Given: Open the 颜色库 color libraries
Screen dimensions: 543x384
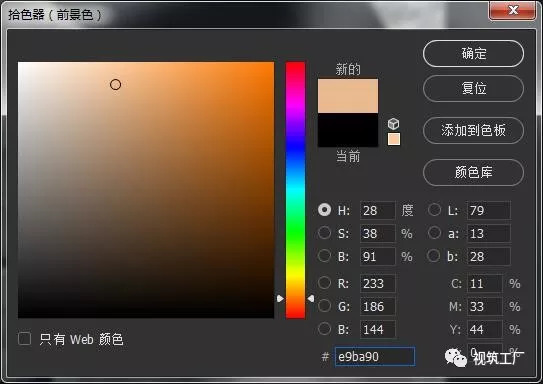Looking at the screenshot, I should pos(473,172).
